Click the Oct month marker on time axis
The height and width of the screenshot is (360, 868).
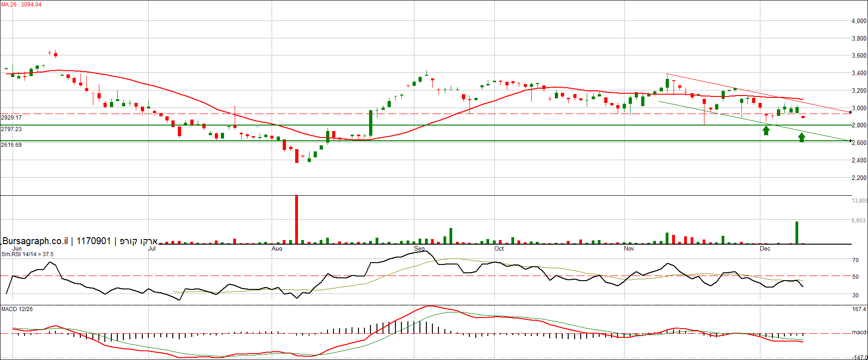[499, 249]
